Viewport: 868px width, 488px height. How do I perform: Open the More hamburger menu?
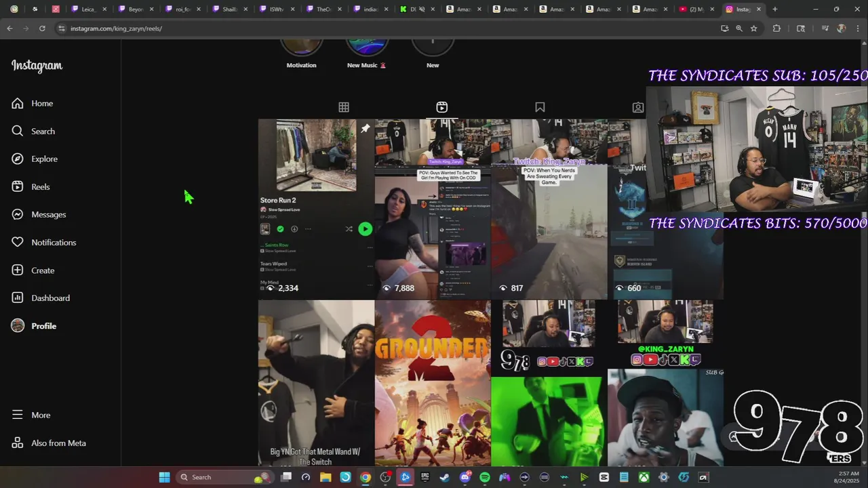[18, 415]
